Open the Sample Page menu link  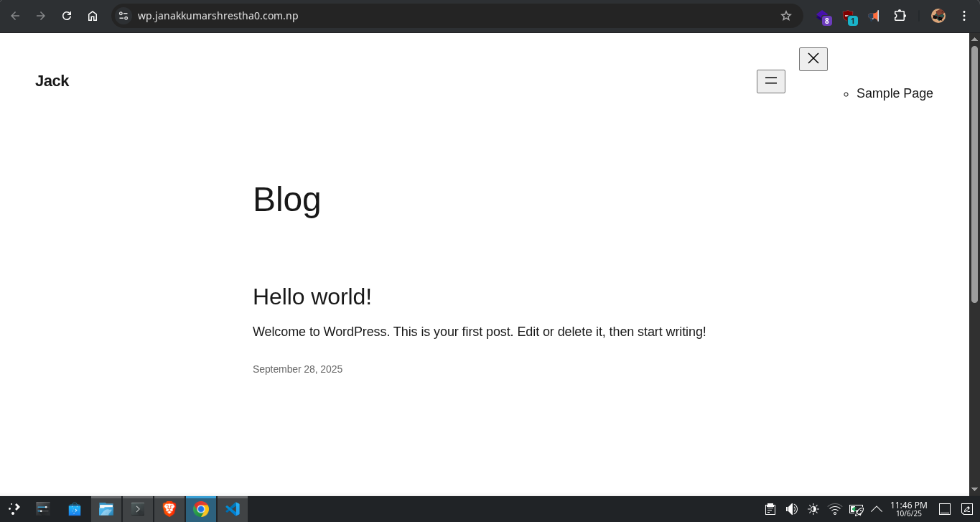point(894,93)
